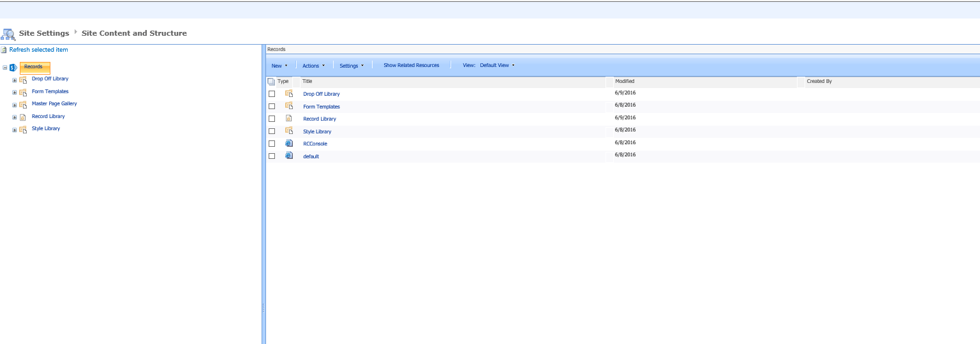Click the 6/9/2016 date for Drop Off Library

point(625,93)
